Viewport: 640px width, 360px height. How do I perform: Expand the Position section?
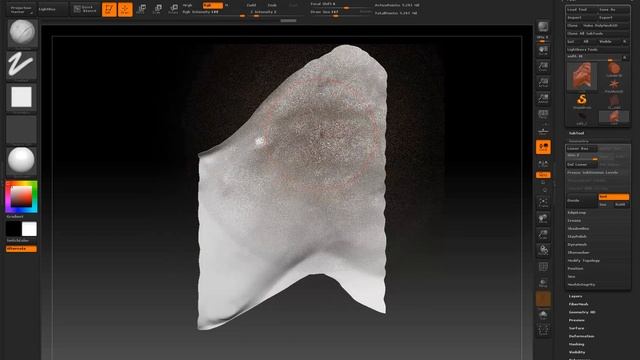[x=575, y=269]
